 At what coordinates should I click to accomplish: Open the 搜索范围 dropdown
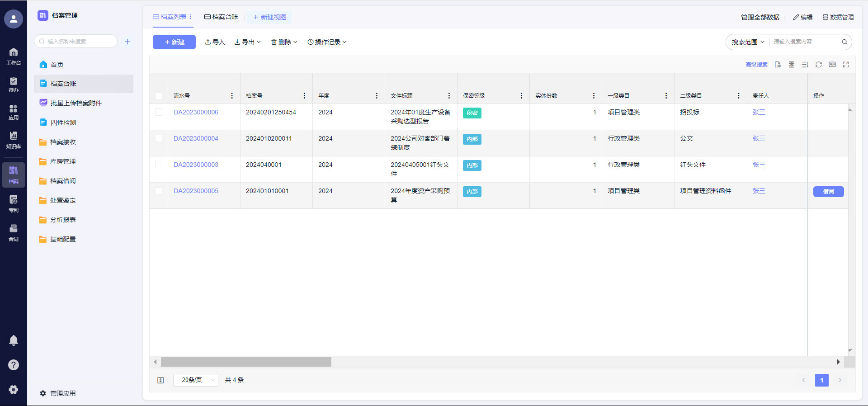click(x=748, y=42)
